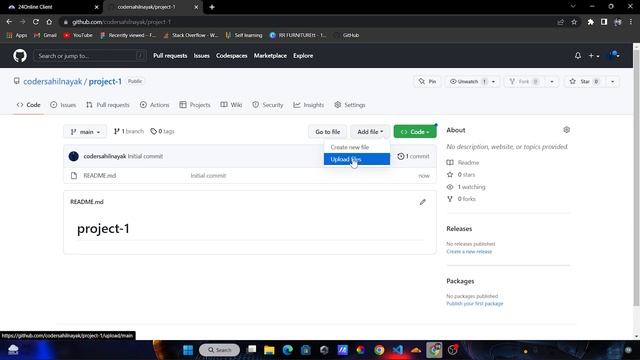Screen dimensions: 640x360
Task: Bookmark page with star icon in address bar
Action: tap(574, 22)
